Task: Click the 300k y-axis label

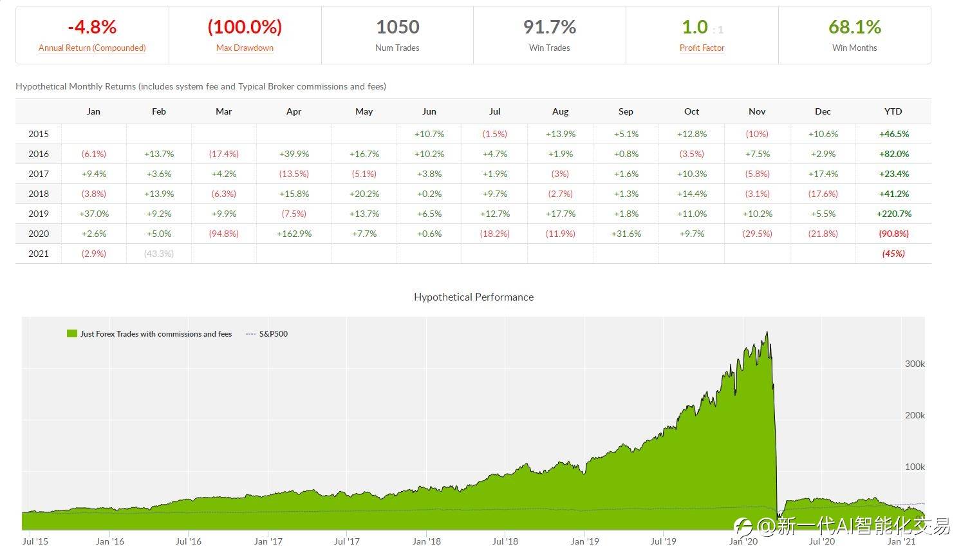Action: click(x=914, y=364)
